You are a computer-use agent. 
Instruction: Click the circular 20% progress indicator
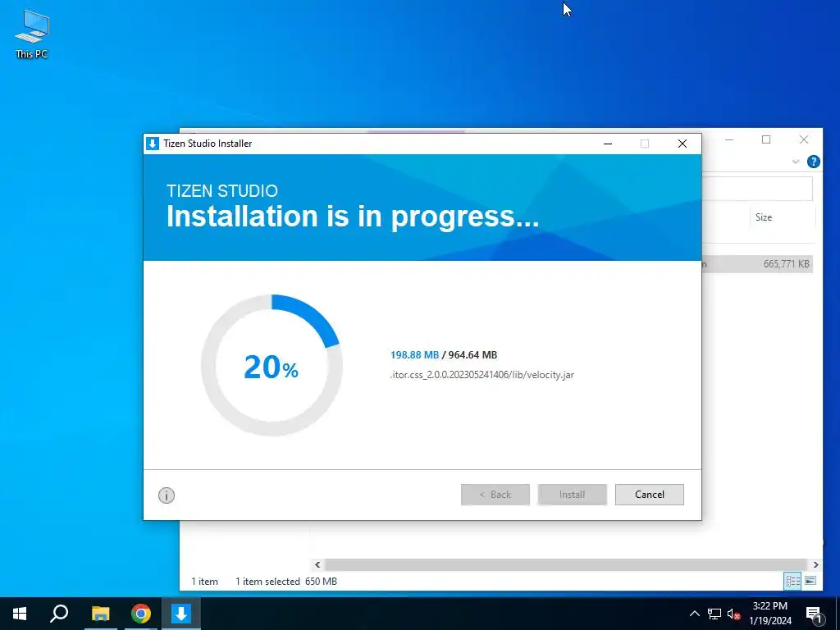click(x=272, y=365)
